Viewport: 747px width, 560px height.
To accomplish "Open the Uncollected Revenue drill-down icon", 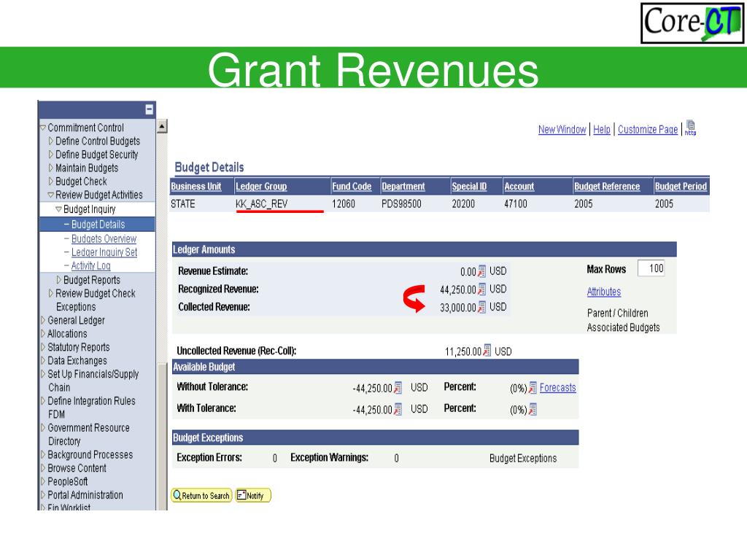I will [487, 351].
